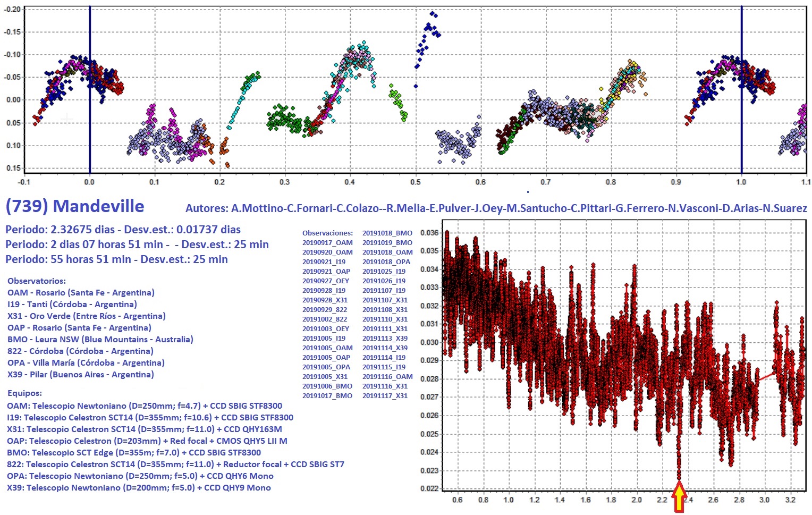This screenshot has height=515, width=812.
Task: Click observation entry "20191003_OEY"
Action: 326,328
